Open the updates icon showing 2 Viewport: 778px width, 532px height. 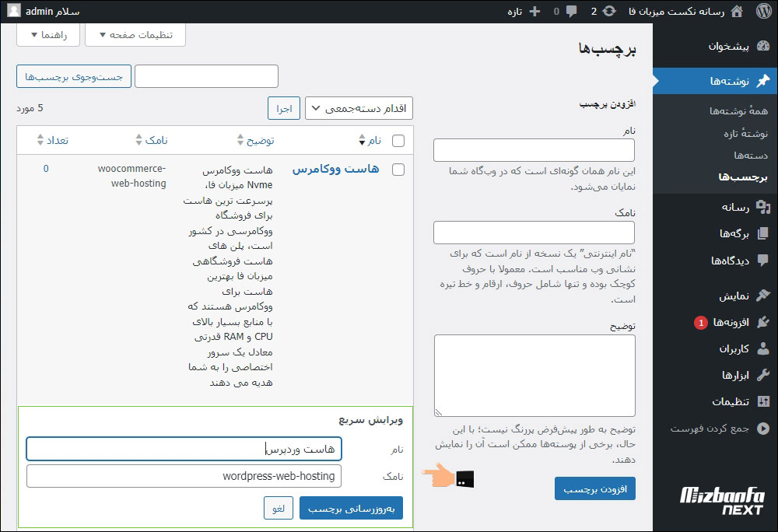click(610, 11)
